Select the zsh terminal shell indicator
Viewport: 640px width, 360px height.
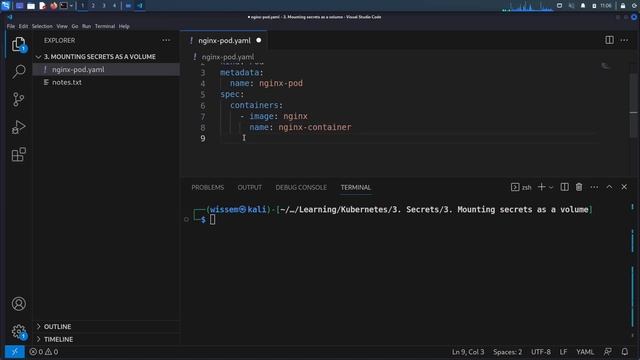[x=521, y=187]
